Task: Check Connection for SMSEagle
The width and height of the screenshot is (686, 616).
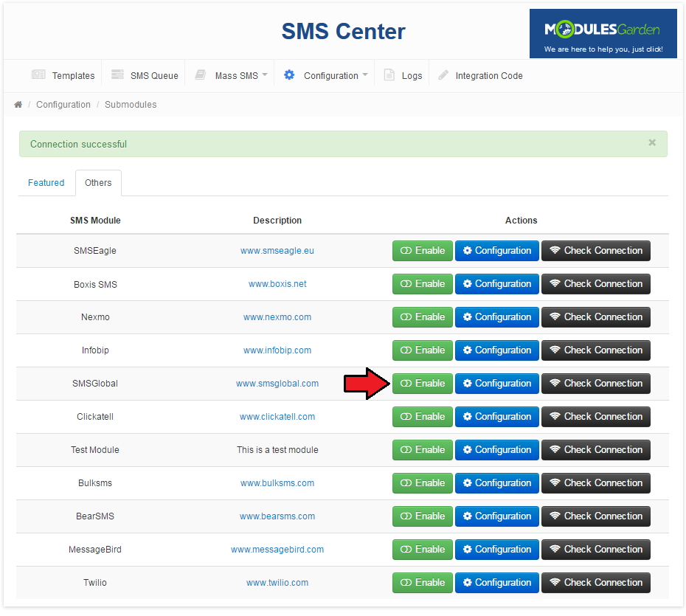Action: [596, 251]
